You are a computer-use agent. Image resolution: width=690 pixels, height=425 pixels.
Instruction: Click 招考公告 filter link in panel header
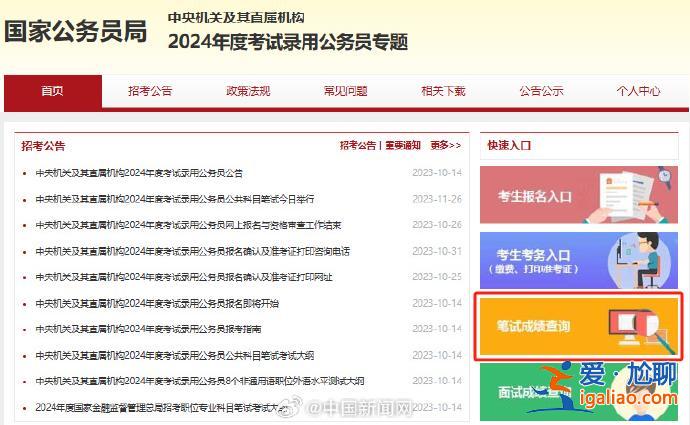click(358, 145)
